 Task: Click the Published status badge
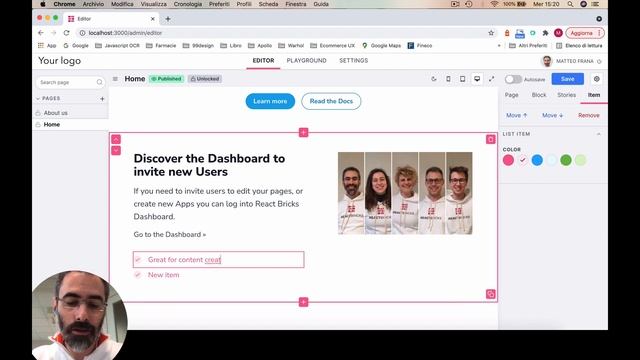[x=166, y=79]
